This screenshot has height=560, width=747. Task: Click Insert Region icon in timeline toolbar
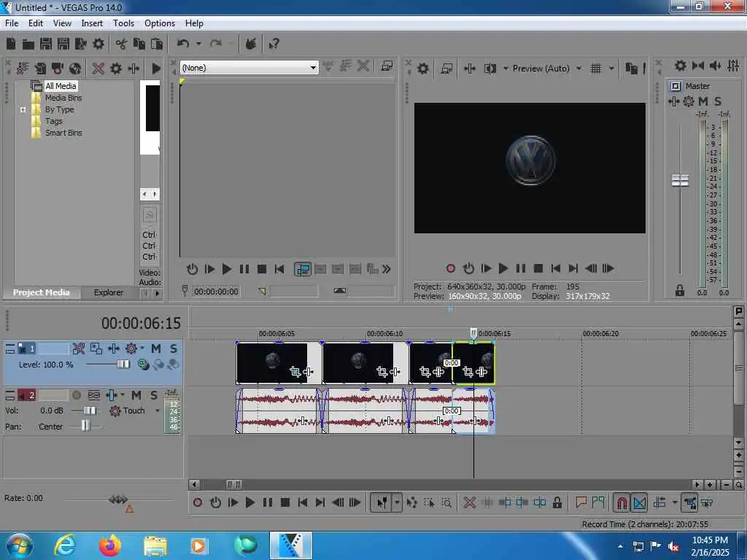598,502
